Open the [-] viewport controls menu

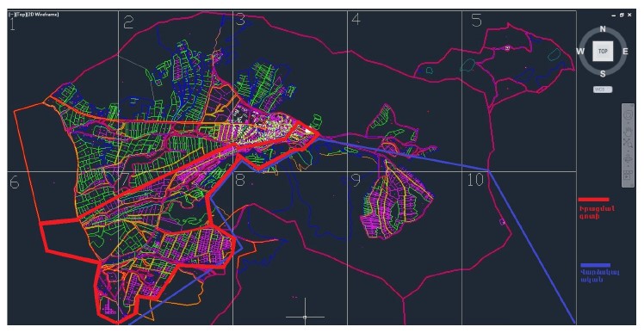point(11,15)
